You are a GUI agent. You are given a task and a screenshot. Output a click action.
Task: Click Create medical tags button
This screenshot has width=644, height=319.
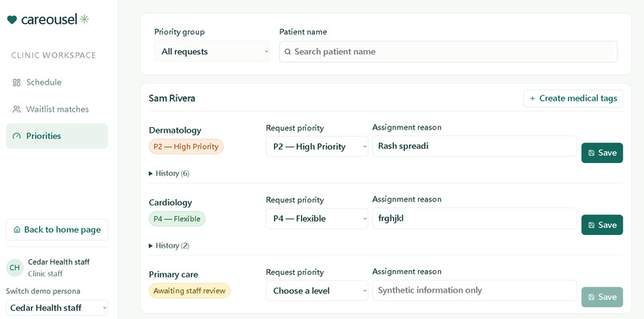point(574,98)
